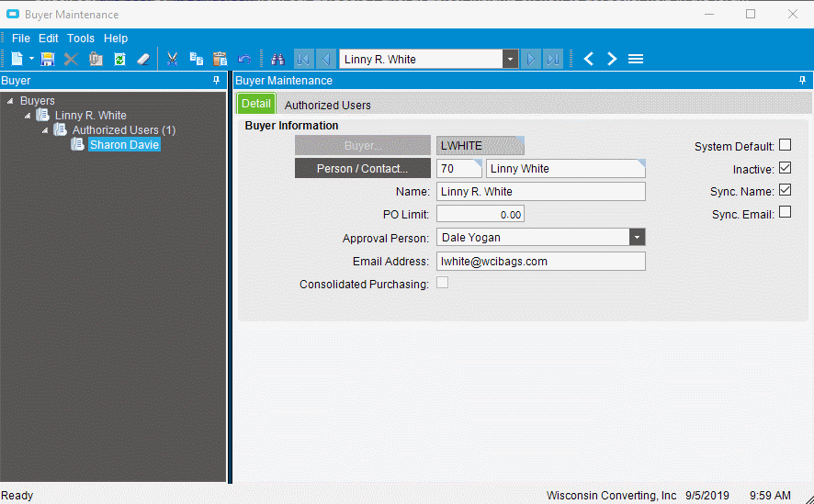Image resolution: width=814 pixels, height=504 pixels.
Task: Pin the Buyer tree panel
Action: pos(217,81)
